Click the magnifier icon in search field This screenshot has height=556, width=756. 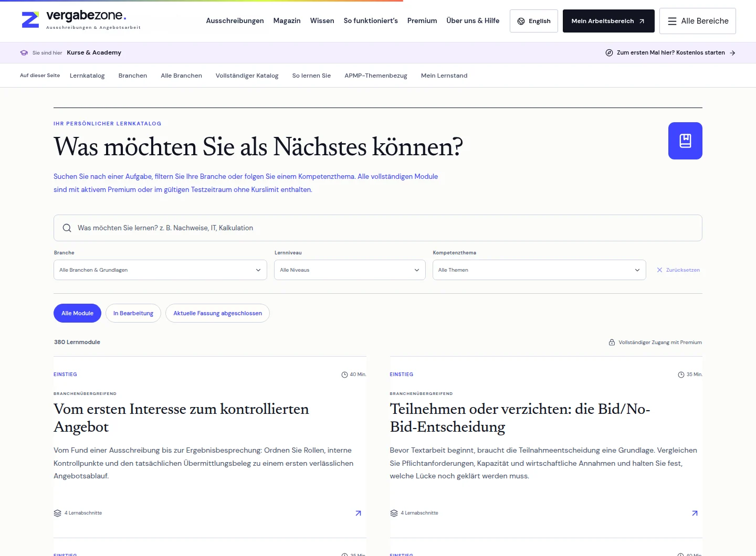click(67, 228)
